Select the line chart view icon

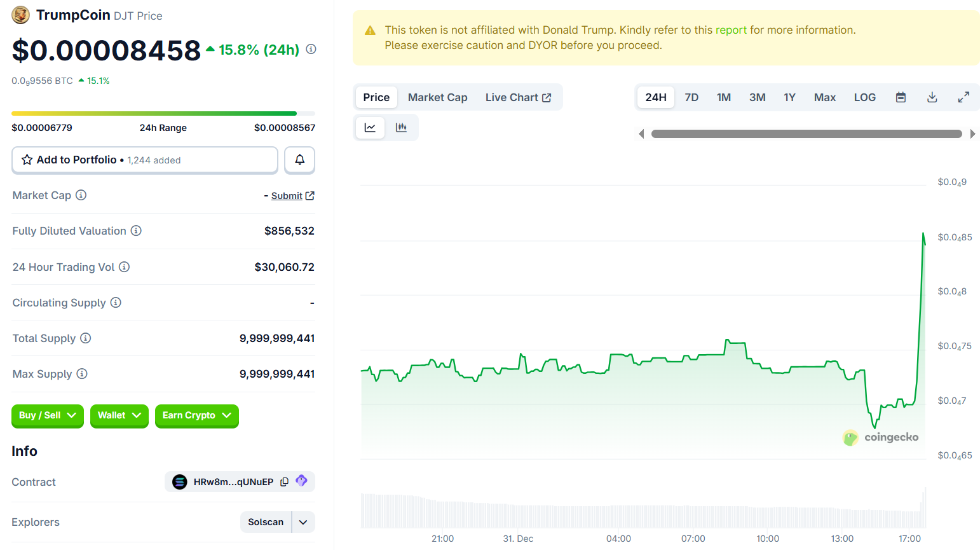[370, 127]
